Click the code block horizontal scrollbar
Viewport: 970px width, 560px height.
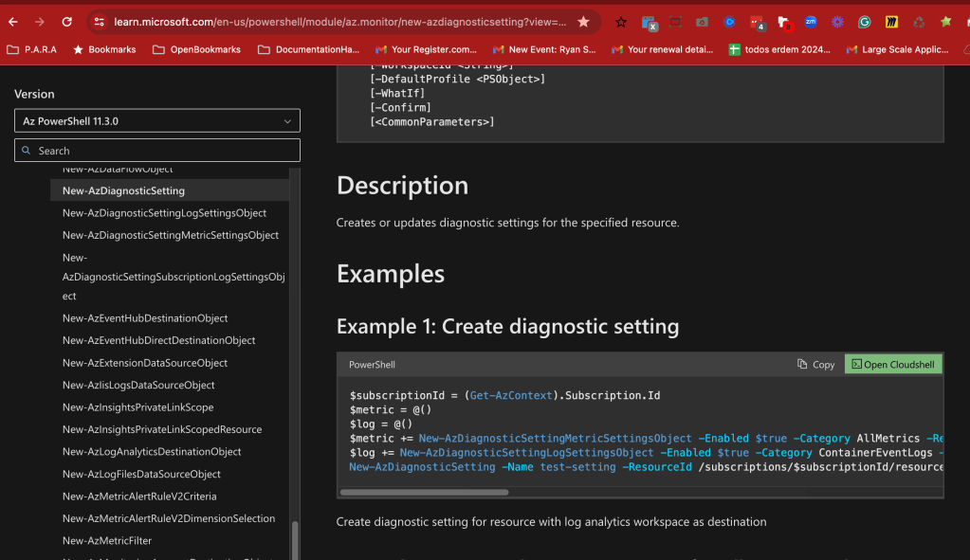coord(425,492)
